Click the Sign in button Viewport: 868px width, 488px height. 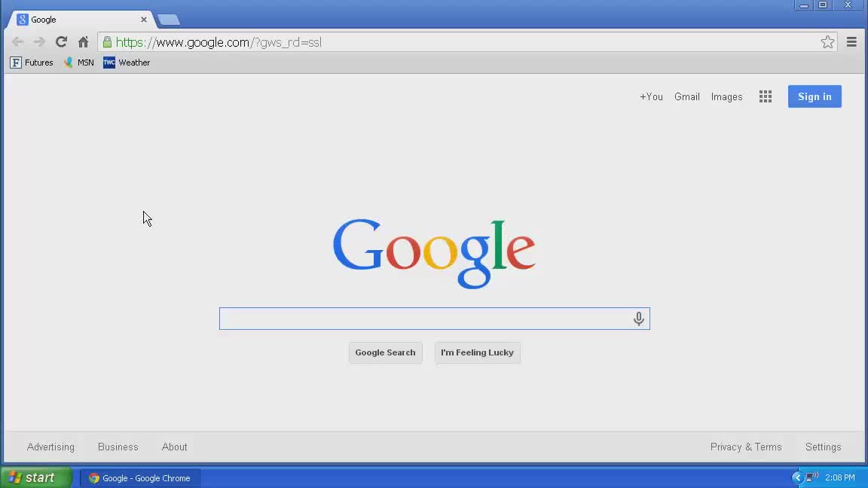coord(815,96)
